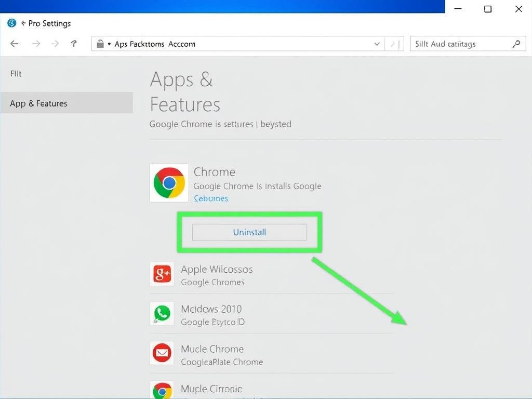532x399 pixels.
Task: Expand the small triangle beside lock icon
Action: (x=109, y=44)
